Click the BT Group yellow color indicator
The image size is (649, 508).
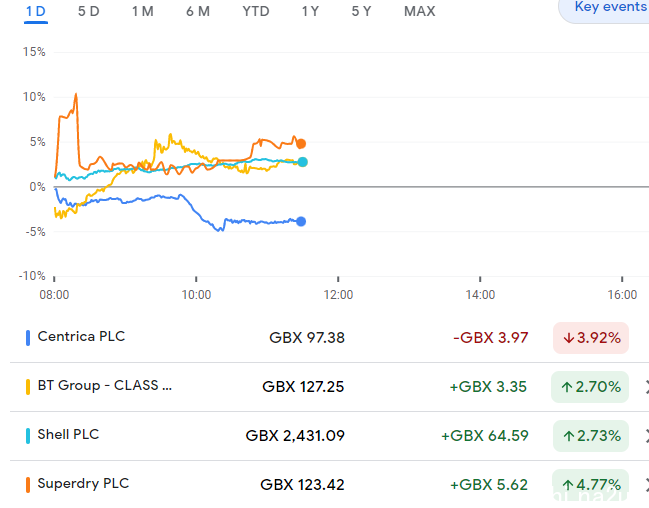click(28, 387)
